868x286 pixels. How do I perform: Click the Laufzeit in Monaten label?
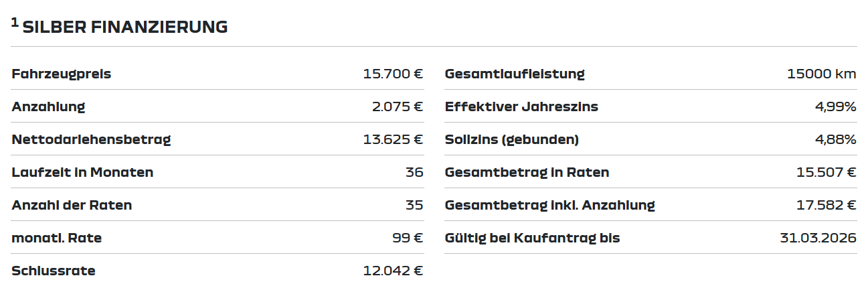tap(82, 172)
